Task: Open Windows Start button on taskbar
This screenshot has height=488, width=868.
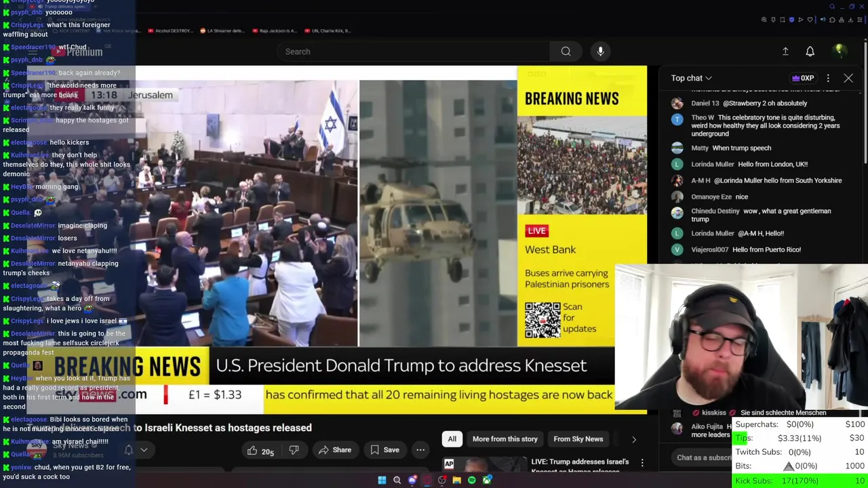Action: (x=382, y=481)
